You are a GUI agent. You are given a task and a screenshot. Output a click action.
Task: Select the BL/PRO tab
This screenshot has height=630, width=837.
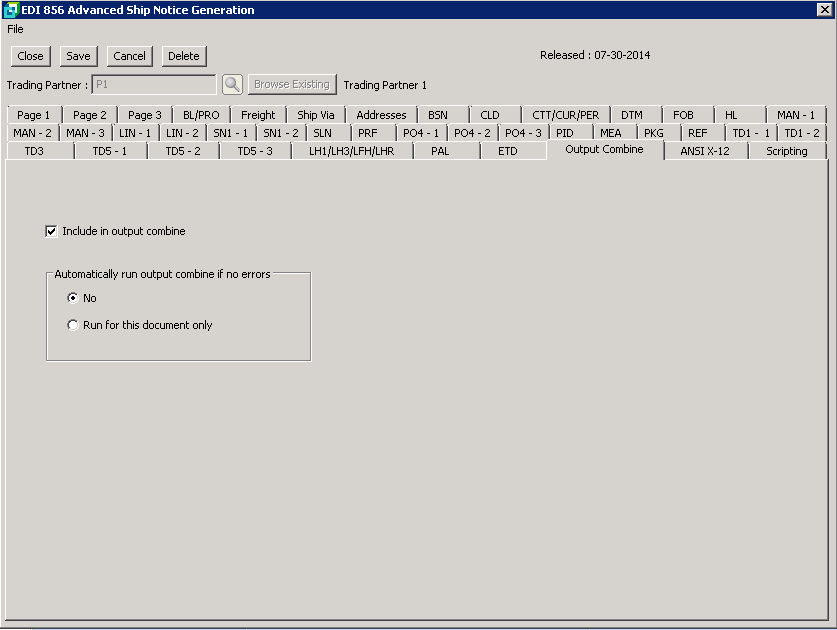[x=201, y=115]
